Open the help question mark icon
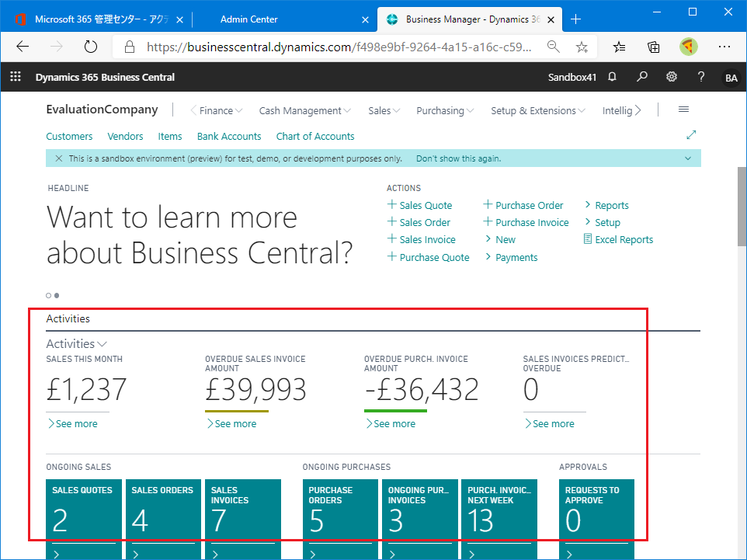This screenshot has height=560, width=747. point(700,77)
